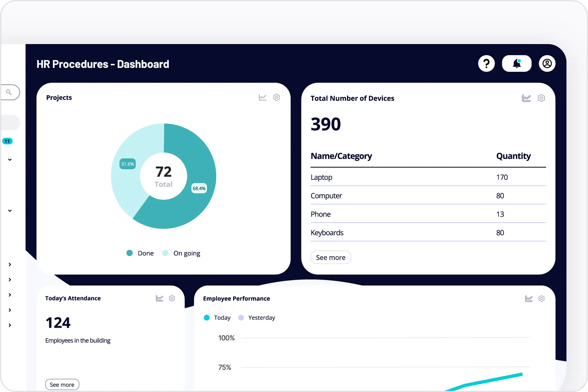Expand the second right-pointing sidebar chevron

click(10, 280)
